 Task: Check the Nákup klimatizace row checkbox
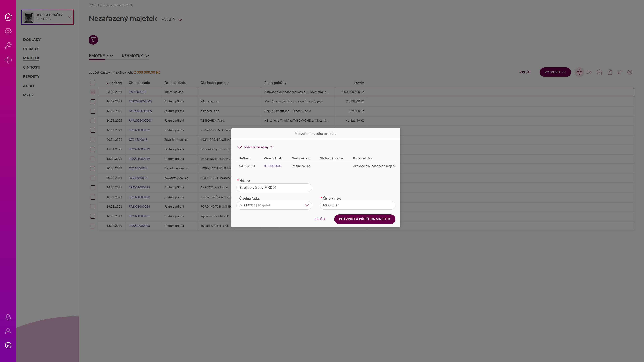[93, 111]
